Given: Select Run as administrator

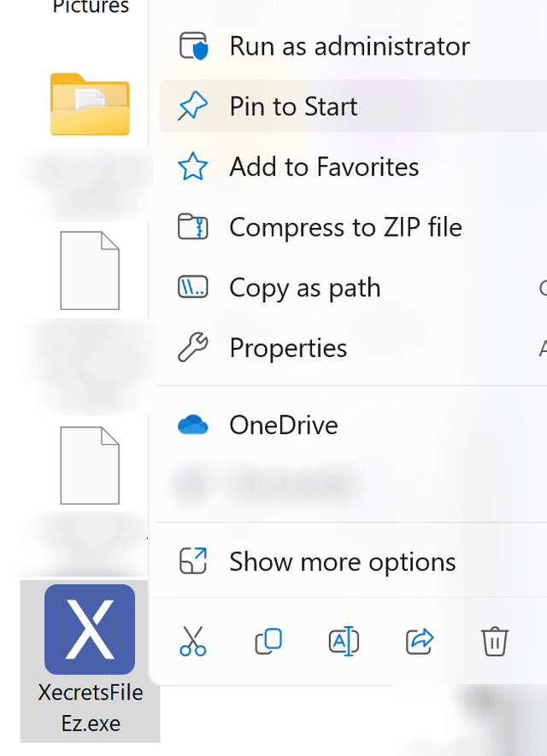Looking at the screenshot, I should coord(347,46).
